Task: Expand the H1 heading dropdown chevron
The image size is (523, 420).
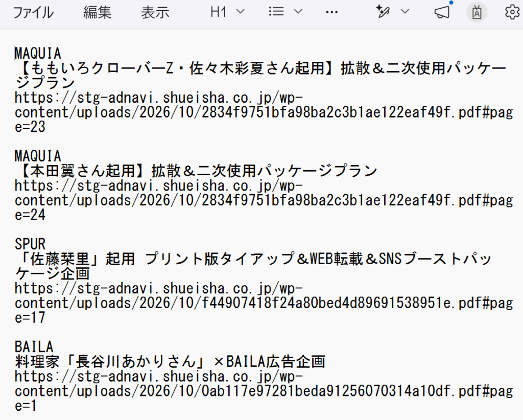Action: pyautogui.click(x=240, y=12)
